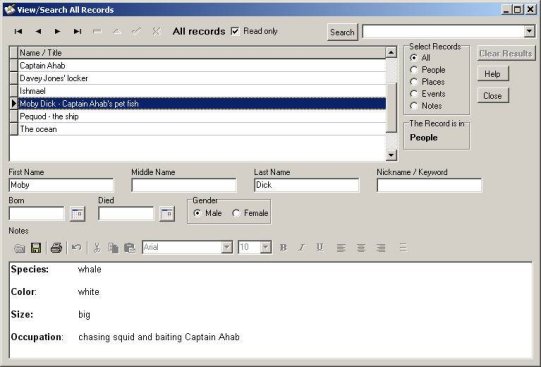Save the notes with the floppy disk icon
The width and height of the screenshot is (541, 367).
point(36,248)
